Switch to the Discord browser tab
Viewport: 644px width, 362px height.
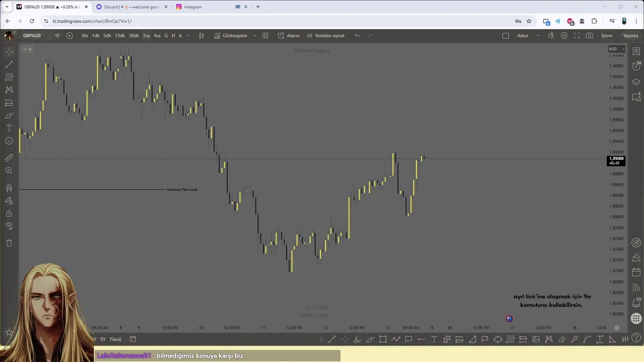(x=132, y=7)
